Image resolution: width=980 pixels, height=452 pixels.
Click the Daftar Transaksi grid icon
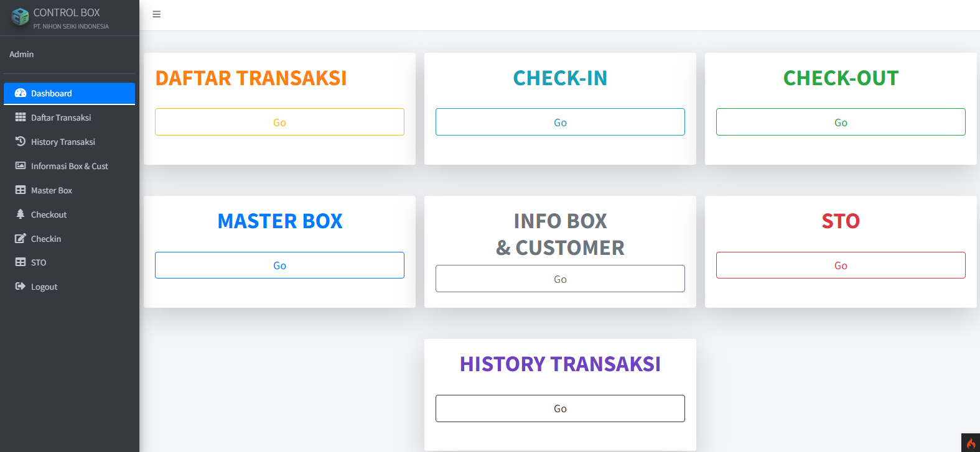(x=21, y=118)
